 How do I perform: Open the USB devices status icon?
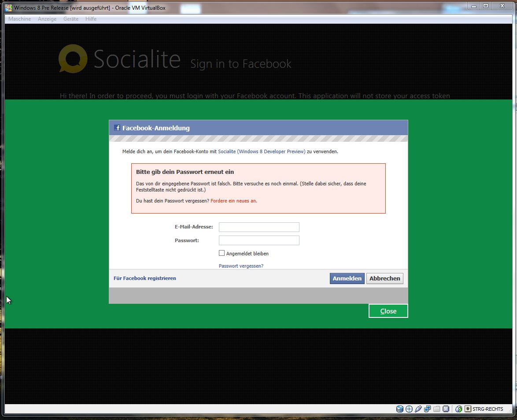coord(418,409)
